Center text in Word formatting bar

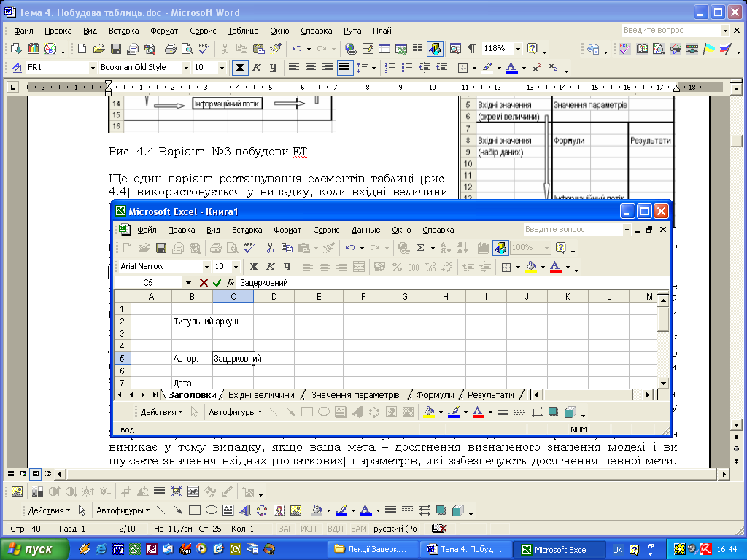pos(311,68)
